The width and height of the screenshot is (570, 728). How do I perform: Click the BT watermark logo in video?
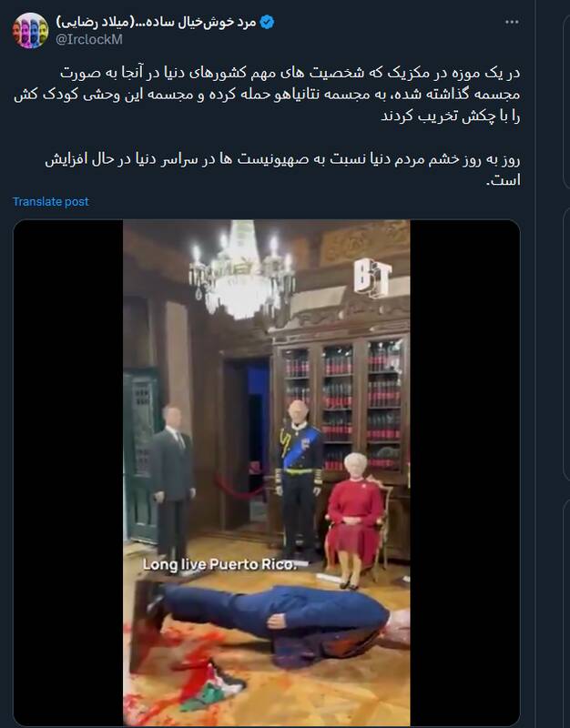point(372,278)
